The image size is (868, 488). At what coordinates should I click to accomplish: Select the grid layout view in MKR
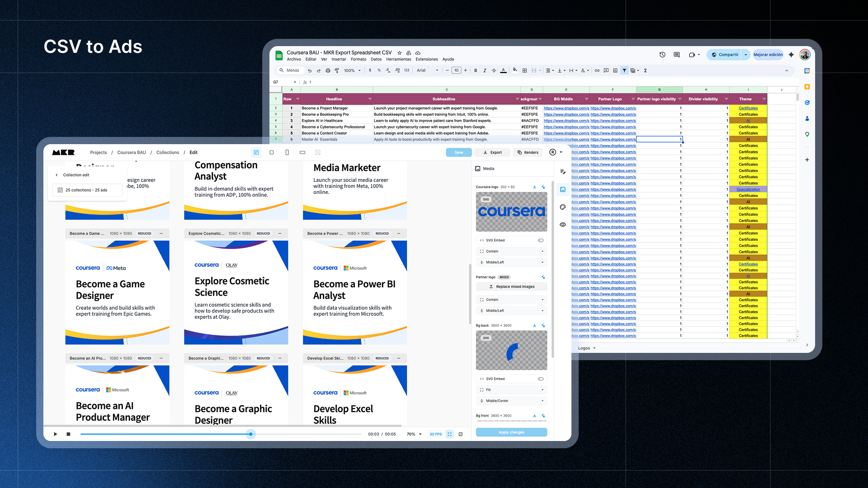pos(256,153)
